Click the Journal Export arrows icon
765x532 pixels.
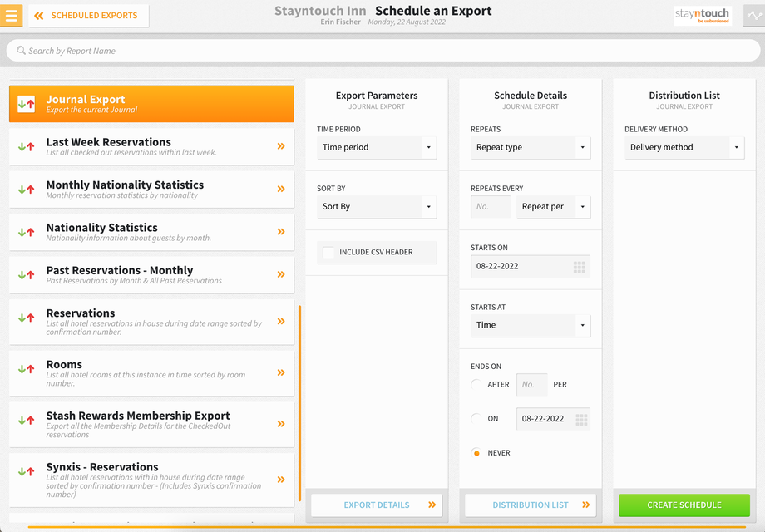27,104
